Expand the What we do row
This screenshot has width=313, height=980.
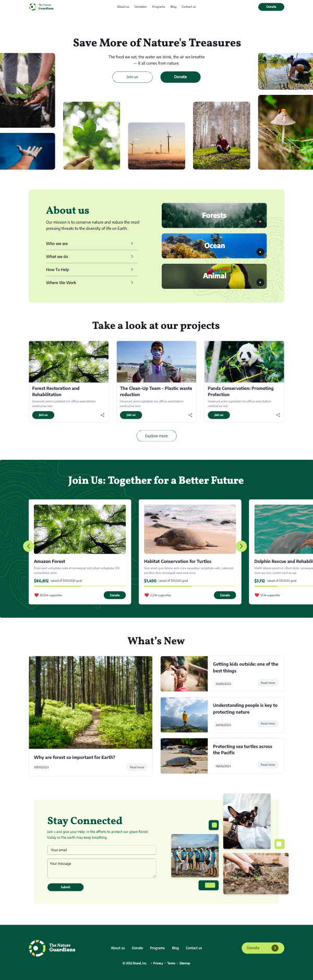point(90,256)
